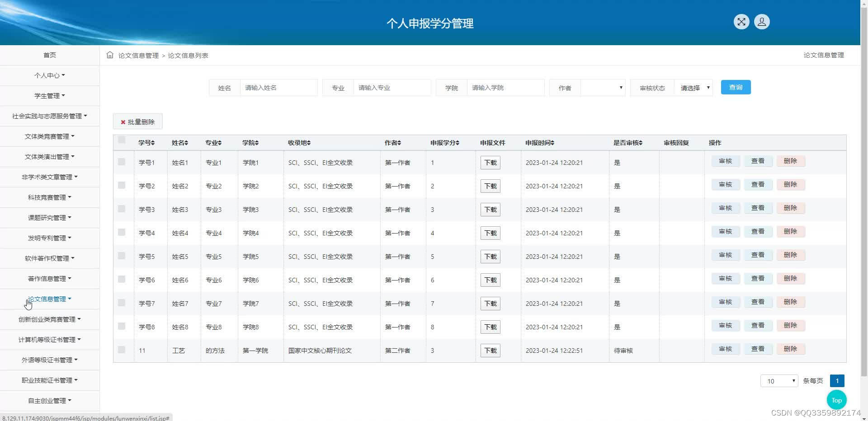868x421 pixels.
Task: Click into the 姓名 search input field
Action: click(x=278, y=88)
